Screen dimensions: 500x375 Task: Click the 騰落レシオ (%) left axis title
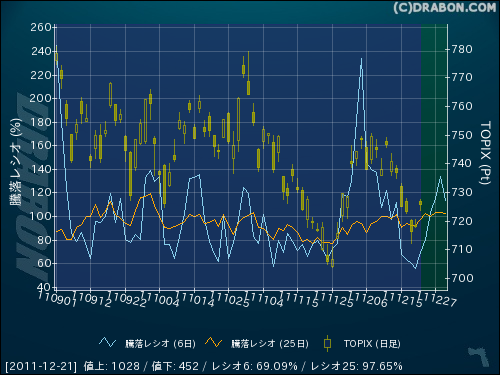[15, 161]
